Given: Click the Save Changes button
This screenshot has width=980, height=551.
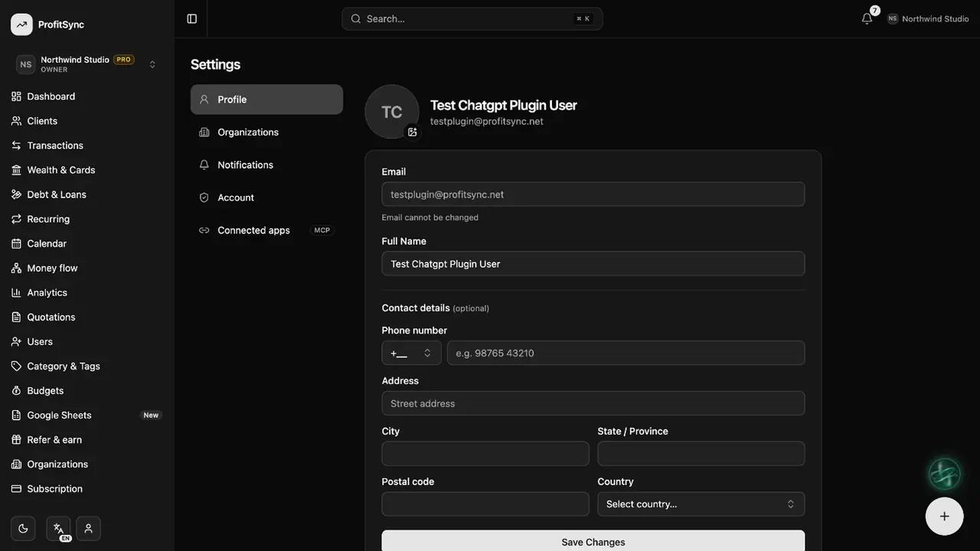Looking at the screenshot, I should point(593,540).
